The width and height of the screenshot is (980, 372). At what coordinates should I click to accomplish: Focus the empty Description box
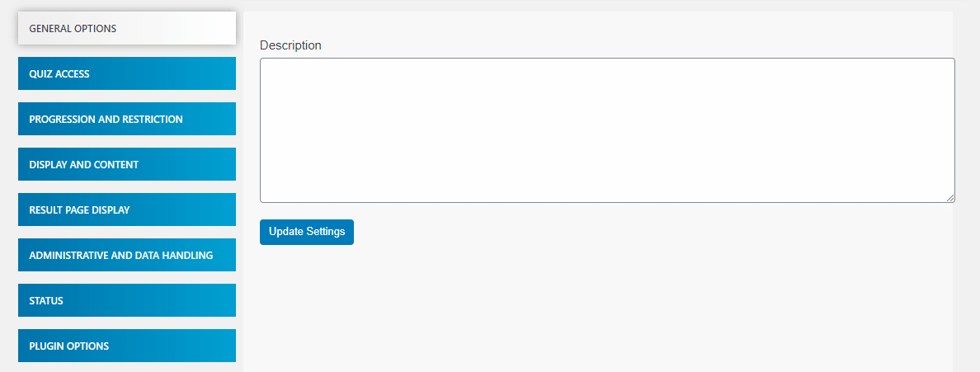pyautogui.click(x=607, y=130)
